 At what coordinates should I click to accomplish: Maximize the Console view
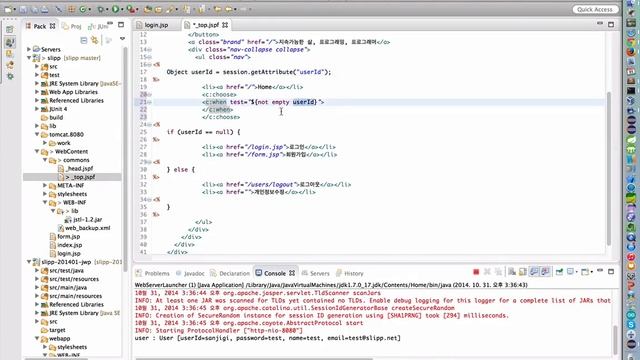point(611,271)
